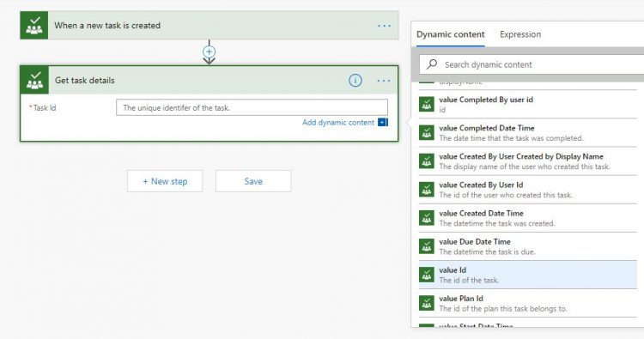
Task: Click the Planner icon beside 'value Plan Id'
Action: point(427,303)
